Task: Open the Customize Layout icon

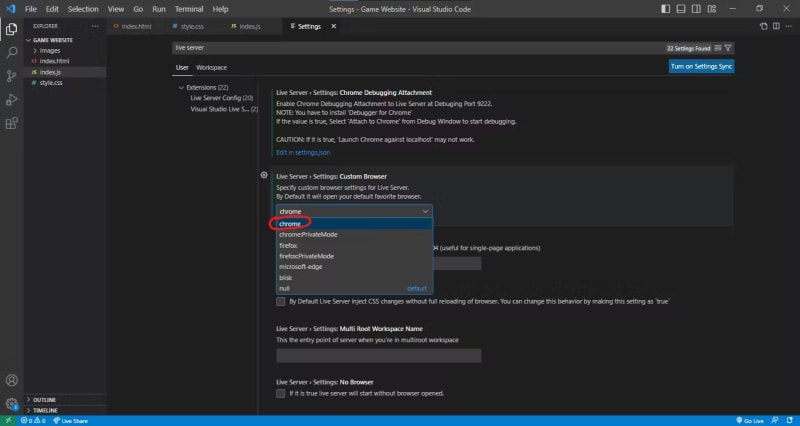Action: tap(712, 9)
